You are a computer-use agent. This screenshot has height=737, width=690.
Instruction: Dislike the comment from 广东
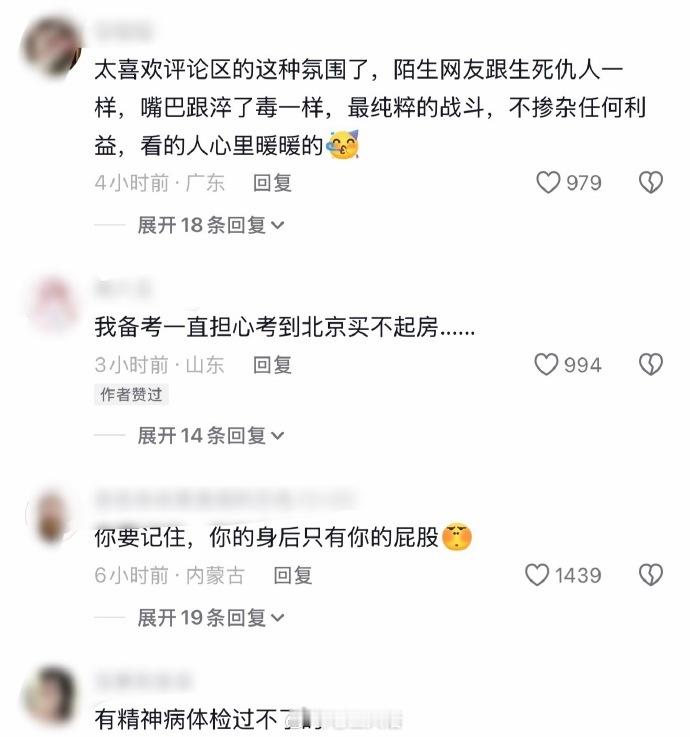651,182
